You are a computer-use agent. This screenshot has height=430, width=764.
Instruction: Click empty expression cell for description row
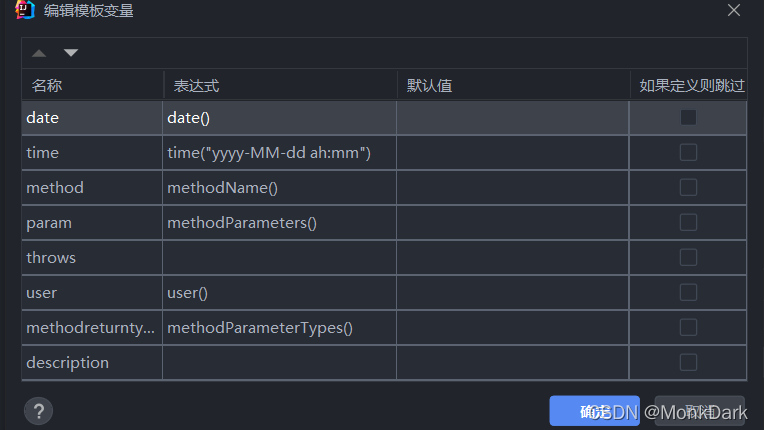point(279,363)
